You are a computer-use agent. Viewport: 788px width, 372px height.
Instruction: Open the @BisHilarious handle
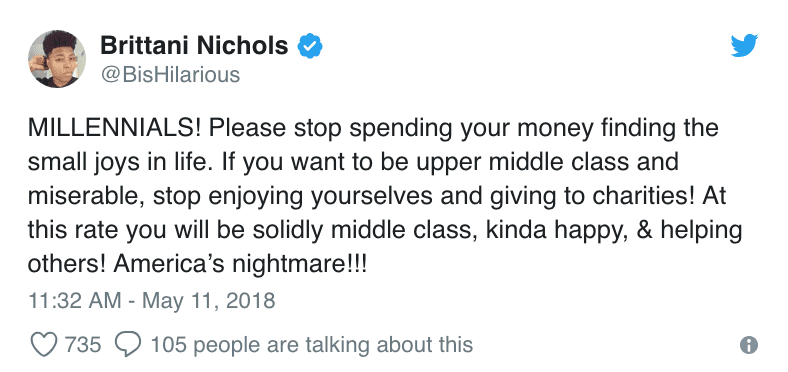click(170, 75)
